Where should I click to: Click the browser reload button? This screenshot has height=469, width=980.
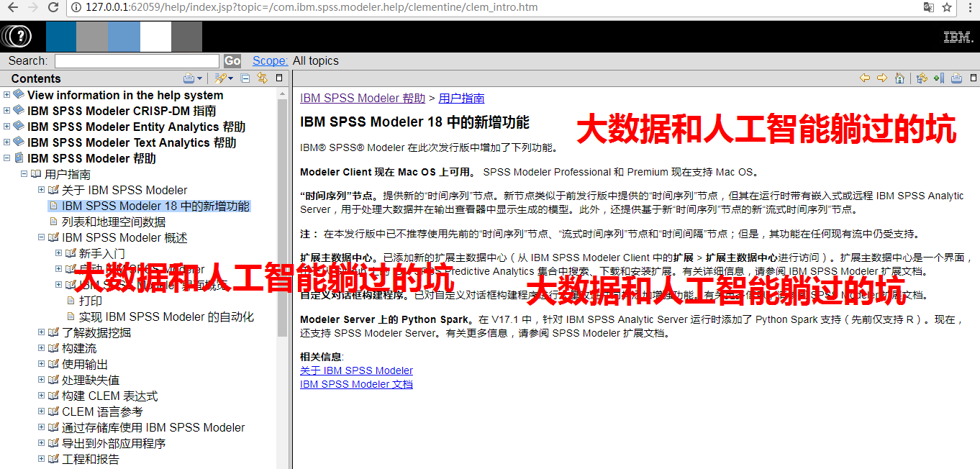pyautogui.click(x=53, y=8)
